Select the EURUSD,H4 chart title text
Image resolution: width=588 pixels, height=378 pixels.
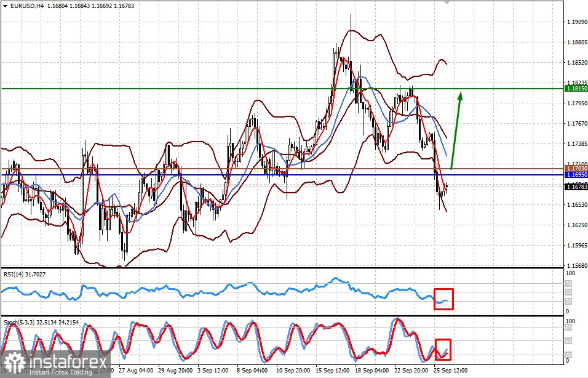(x=26, y=6)
